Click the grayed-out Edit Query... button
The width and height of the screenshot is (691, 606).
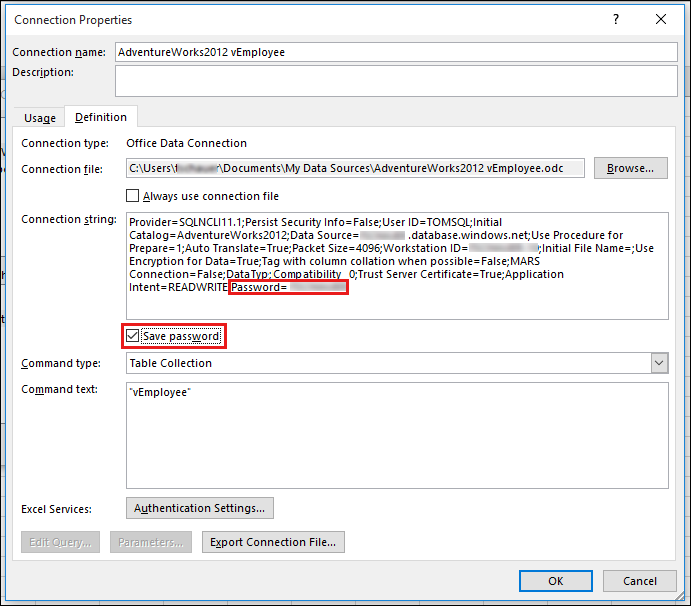tap(60, 542)
